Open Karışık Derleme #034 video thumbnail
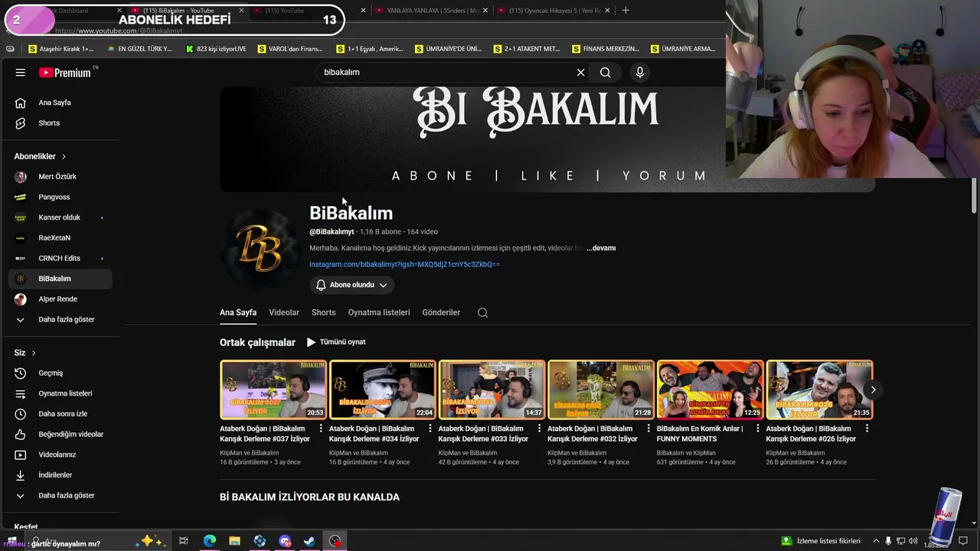 point(383,390)
